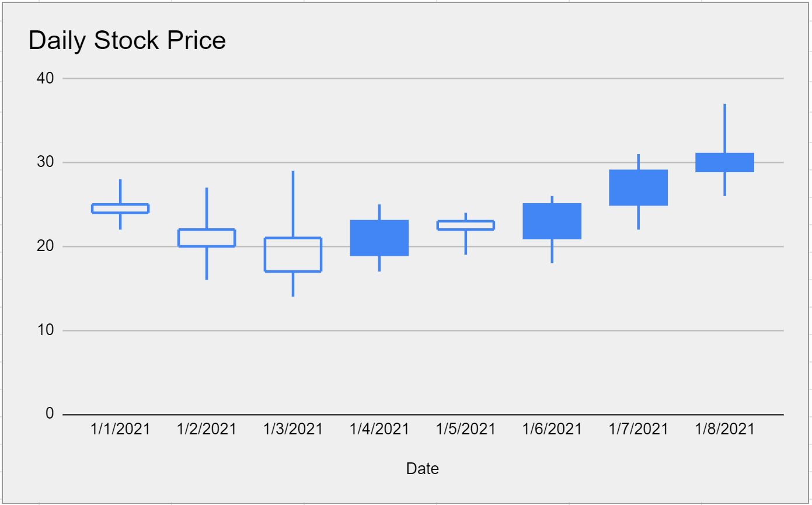The image size is (812, 505).
Task: Click the filled 1/6/2021 candlestick
Action: 552,221
